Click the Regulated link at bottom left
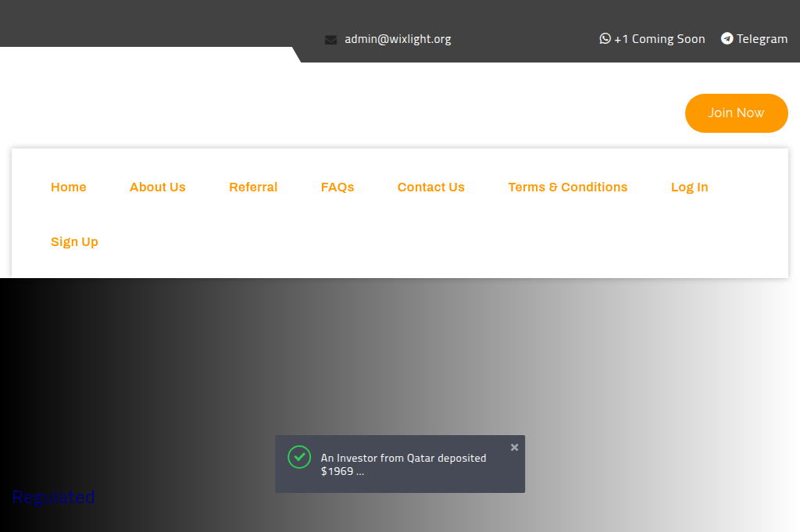Image resolution: width=800 pixels, height=532 pixels. point(53,497)
